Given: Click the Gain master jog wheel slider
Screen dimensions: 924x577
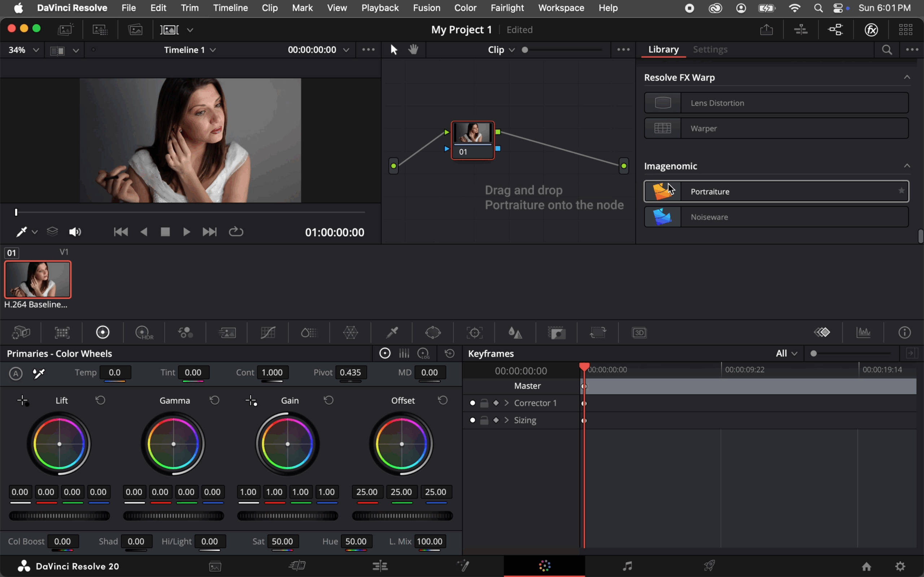Looking at the screenshot, I should coord(288,516).
